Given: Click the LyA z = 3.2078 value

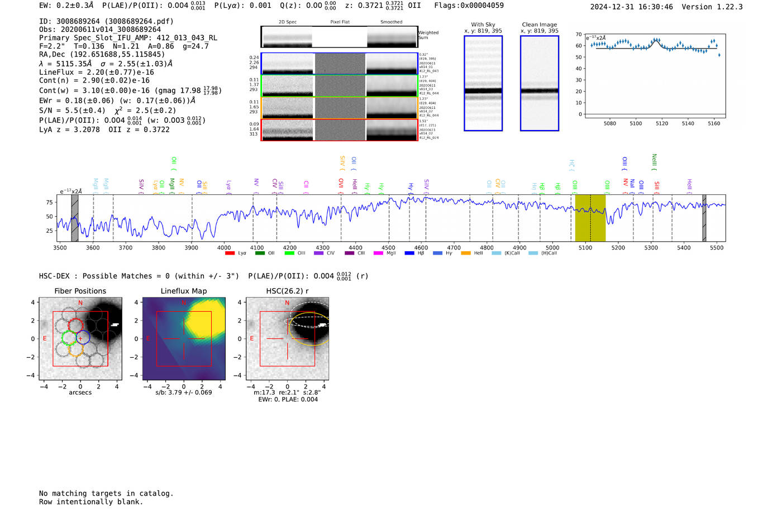Looking at the screenshot, I should pos(69,130).
